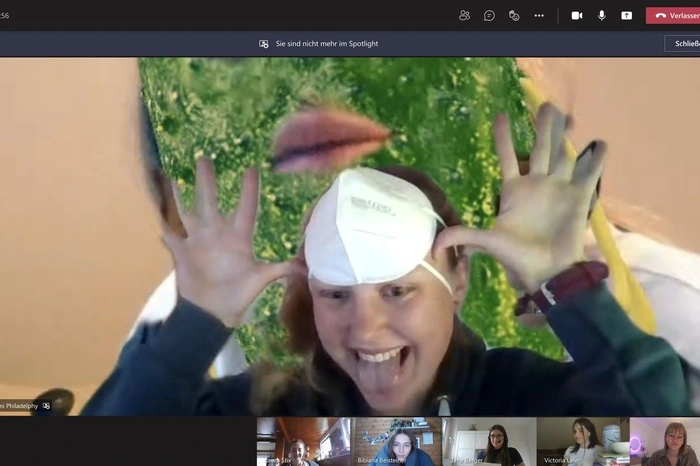Viewport: 700px width, 466px height.
Task: Select Bibiana Beisteiner's video thumbnail
Action: point(396,442)
